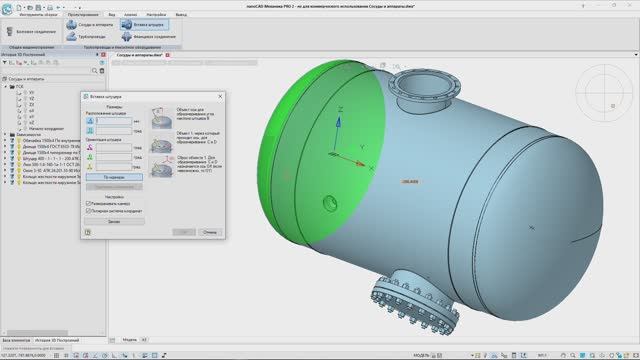The height and width of the screenshot is (360, 640).
Task: Expand the Зависимости tree folder
Action: tap(6, 134)
